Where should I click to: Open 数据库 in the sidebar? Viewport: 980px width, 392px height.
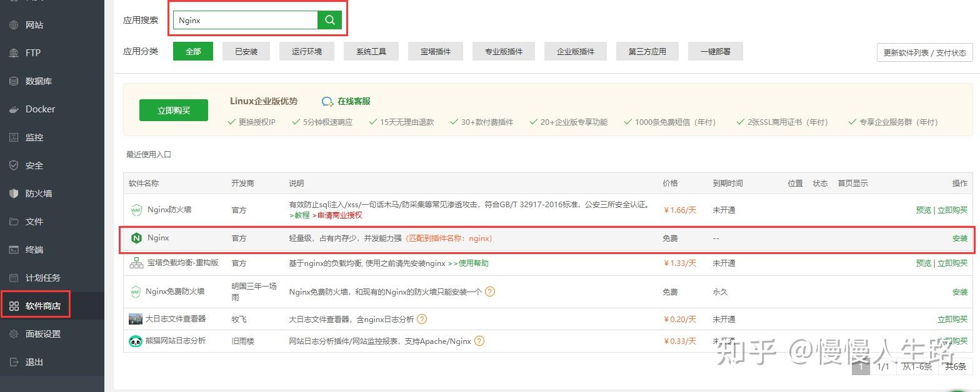click(39, 81)
